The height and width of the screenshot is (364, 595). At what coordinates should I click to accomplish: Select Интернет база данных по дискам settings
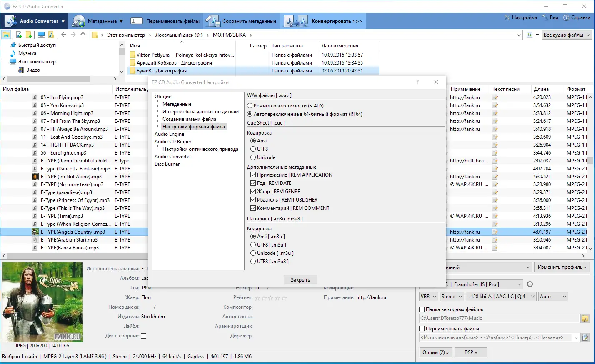(200, 112)
